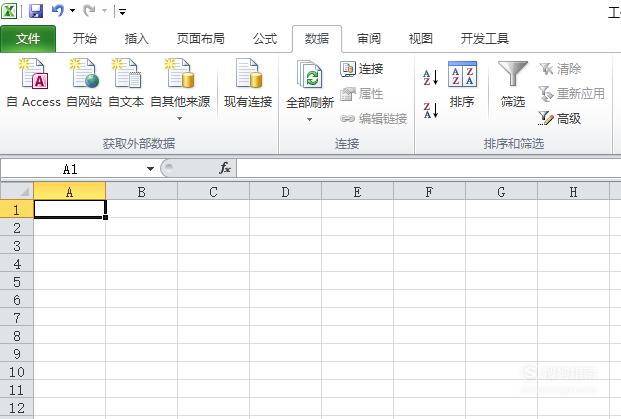Open 现有连接 (Existing Connections)

click(248, 83)
